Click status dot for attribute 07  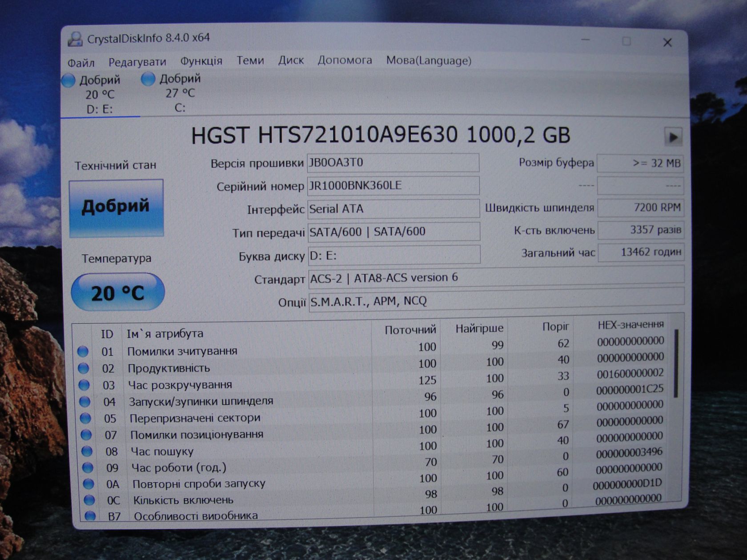coord(86,434)
